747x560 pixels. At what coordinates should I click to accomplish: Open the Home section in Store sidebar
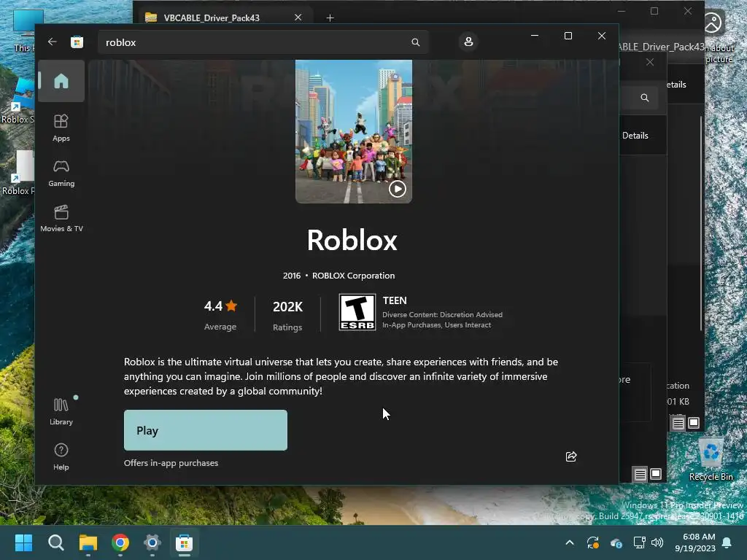(x=61, y=81)
